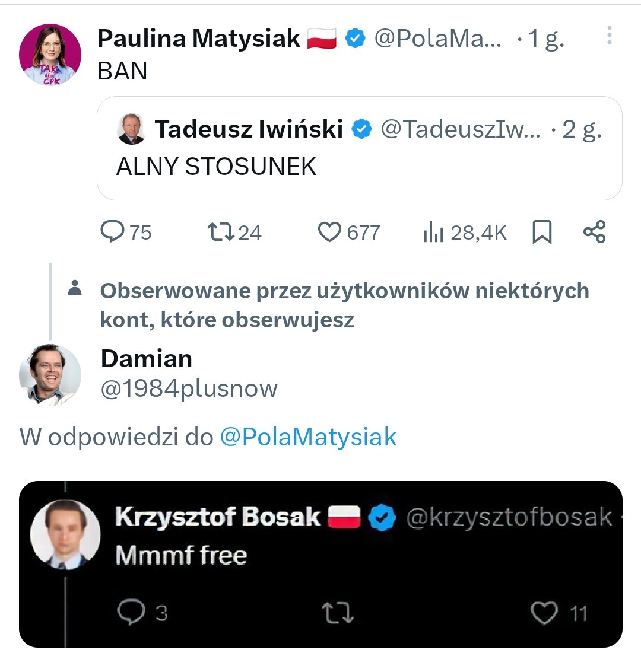Click the @PolaMatysiak mention link
641x672 pixels.
point(307,437)
